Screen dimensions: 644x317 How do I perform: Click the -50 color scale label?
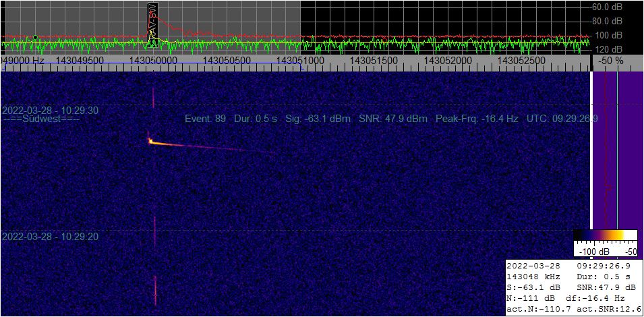click(x=631, y=252)
